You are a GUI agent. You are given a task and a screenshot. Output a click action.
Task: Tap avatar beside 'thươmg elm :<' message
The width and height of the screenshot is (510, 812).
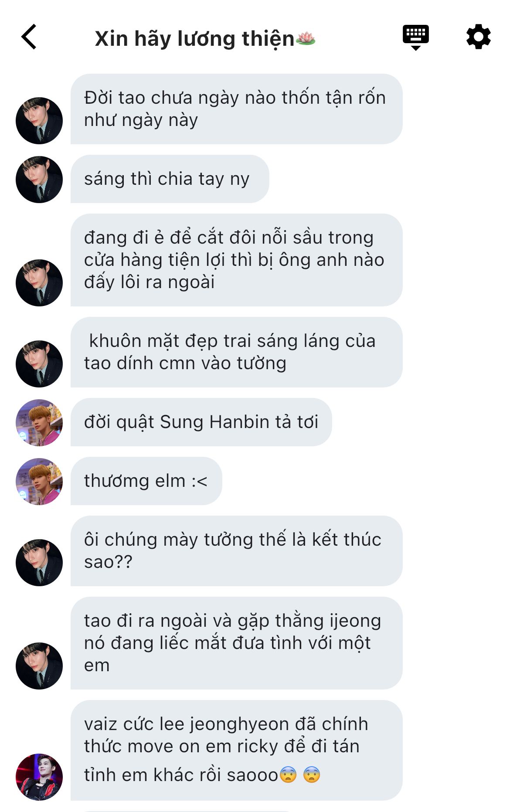(39, 482)
